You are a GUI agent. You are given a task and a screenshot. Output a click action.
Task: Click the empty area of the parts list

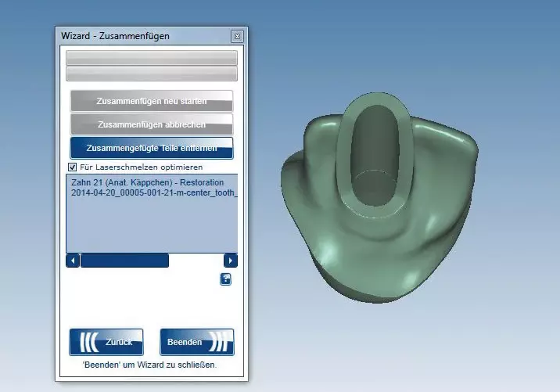point(151,227)
